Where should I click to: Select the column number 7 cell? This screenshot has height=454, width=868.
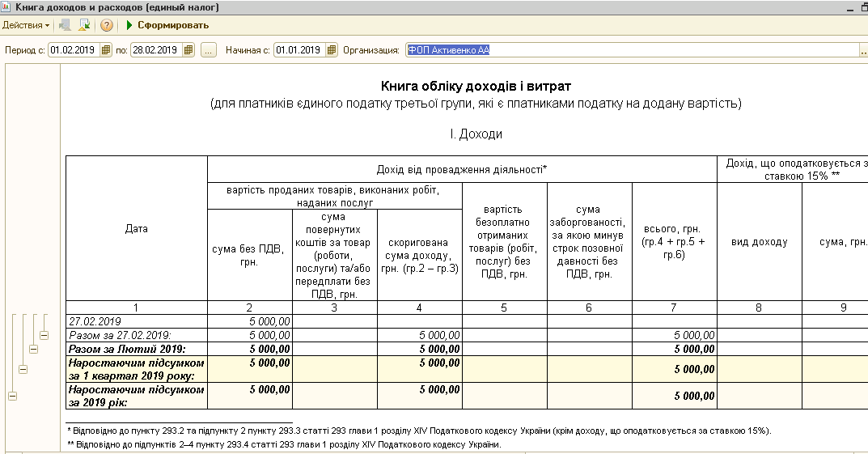click(674, 308)
